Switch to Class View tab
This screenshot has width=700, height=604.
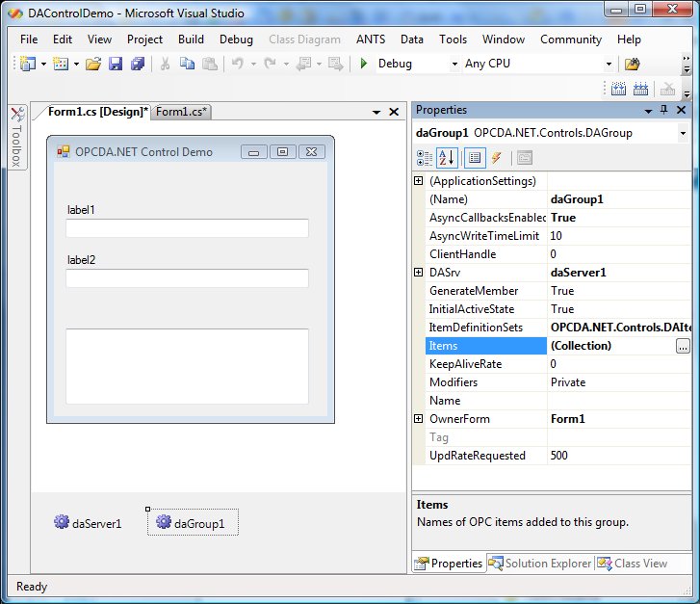[633, 564]
